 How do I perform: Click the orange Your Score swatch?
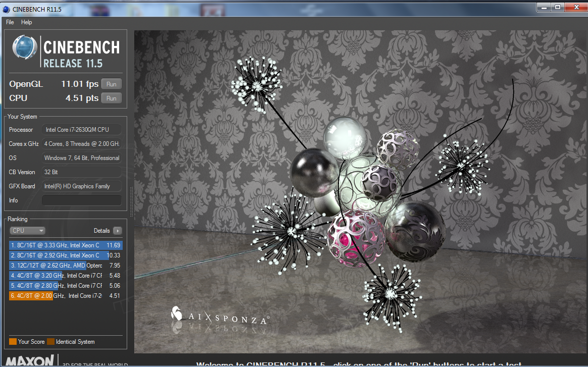click(13, 341)
